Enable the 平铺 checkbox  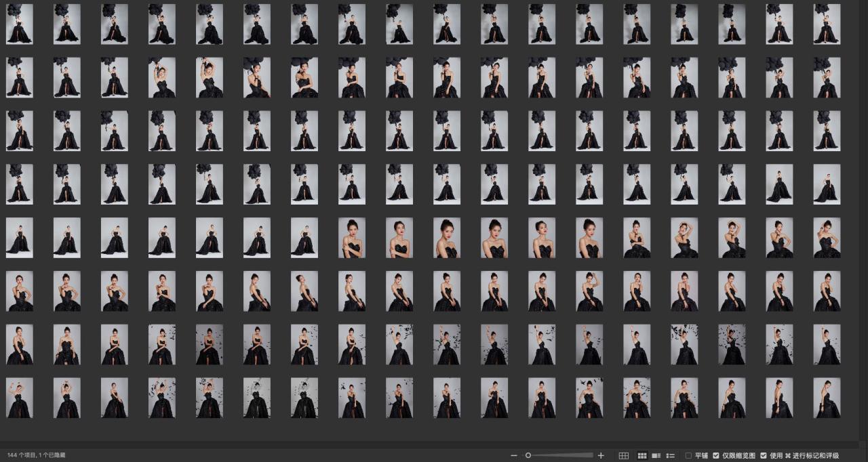[x=689, y=456]
